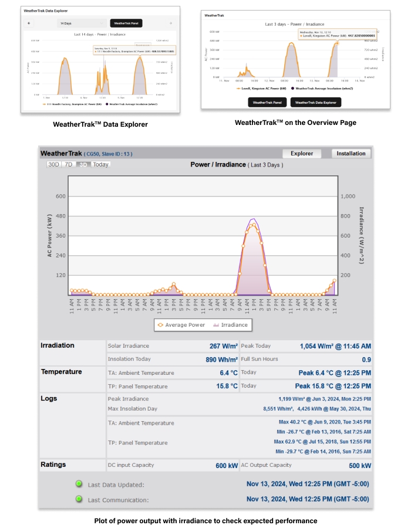Click Average Power legend marker icon
This screenshot has width=411, height=532.
(160, 325)
